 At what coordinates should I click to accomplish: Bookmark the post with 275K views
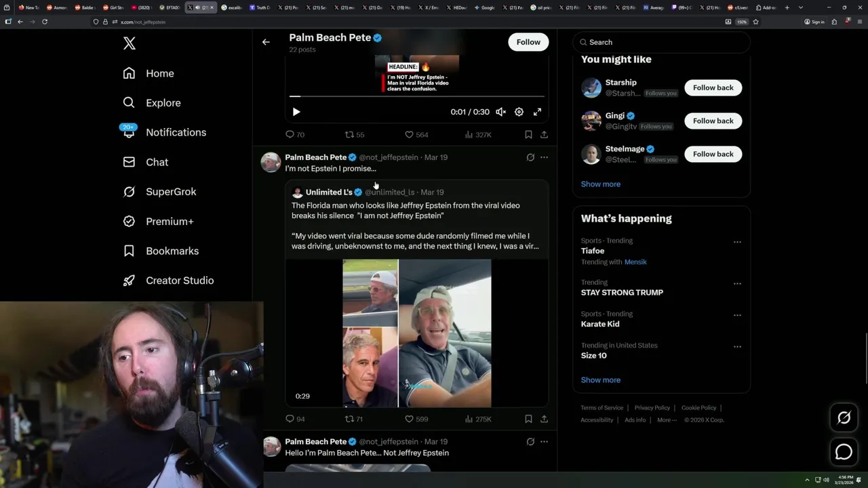pos(528,420)
